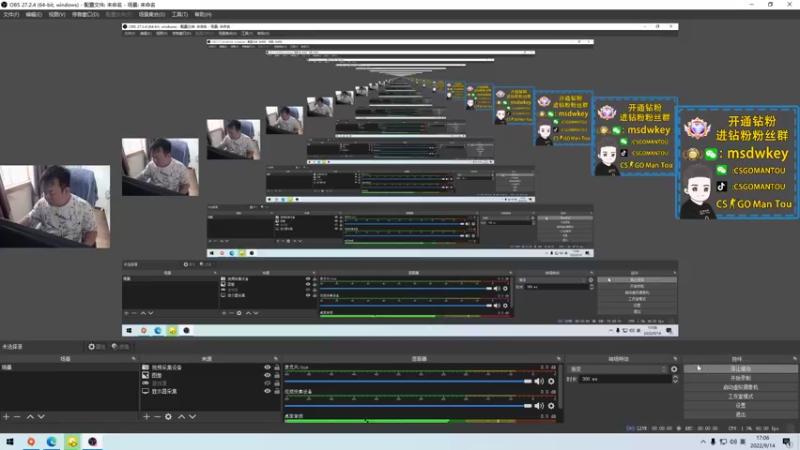The height and width of the screenshot is (450, 800).
Task: Open the Windows notification center icon
Action: pyautogui.click(x=787, y=442)
